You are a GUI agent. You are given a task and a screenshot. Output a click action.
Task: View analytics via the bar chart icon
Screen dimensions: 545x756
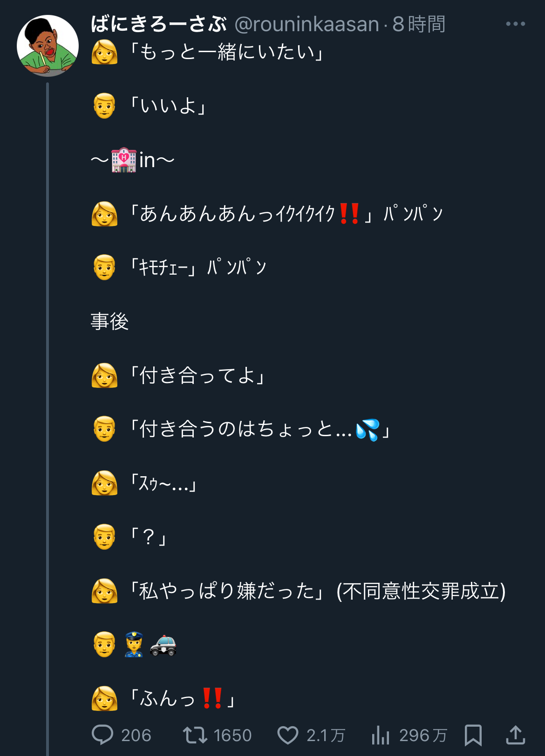(x=381, y=735)
